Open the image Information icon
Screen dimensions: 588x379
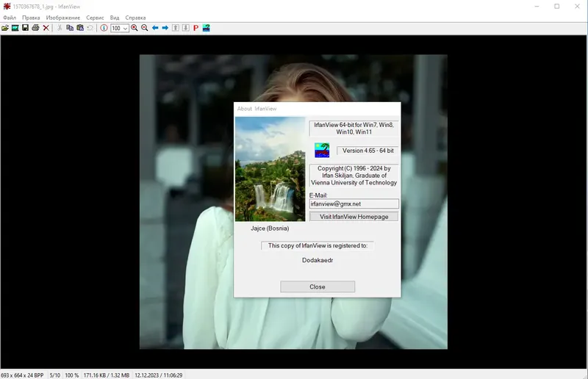click(104, 28)
